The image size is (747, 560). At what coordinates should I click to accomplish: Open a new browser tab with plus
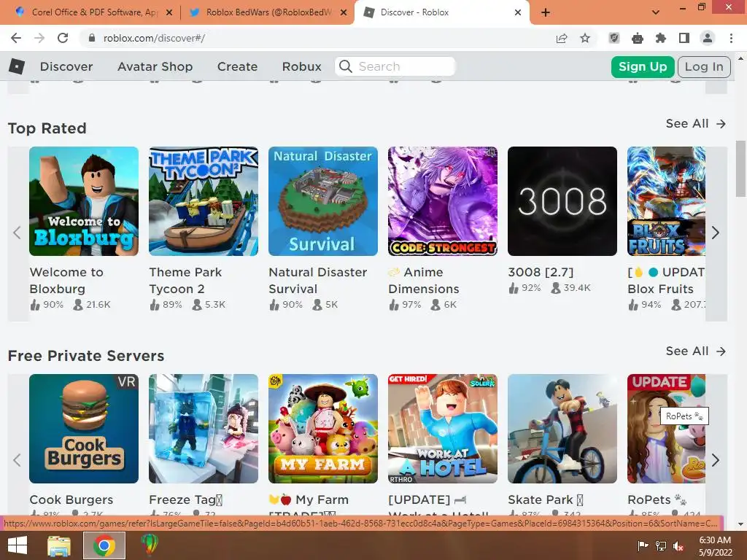coord(546,12)
